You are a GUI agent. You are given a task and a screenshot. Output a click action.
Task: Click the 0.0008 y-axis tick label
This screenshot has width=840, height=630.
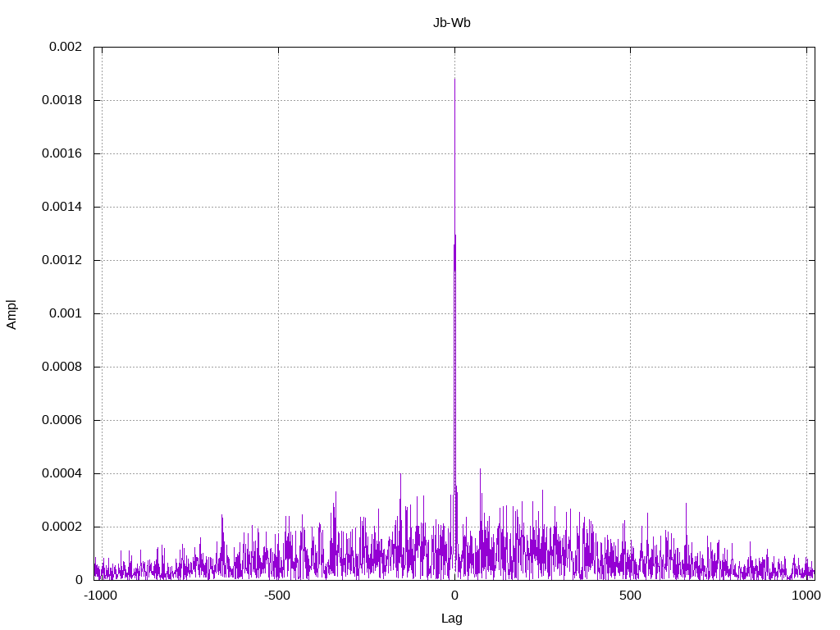pos(62,367)
